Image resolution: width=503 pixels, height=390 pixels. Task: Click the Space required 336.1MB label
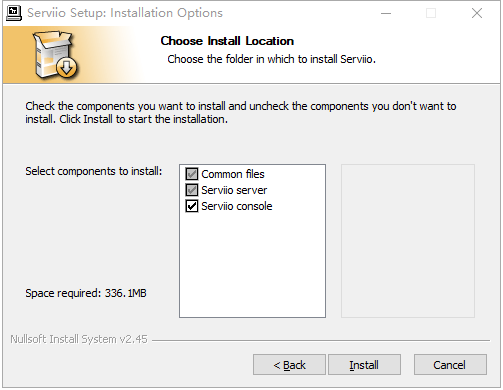pos(86,293)
